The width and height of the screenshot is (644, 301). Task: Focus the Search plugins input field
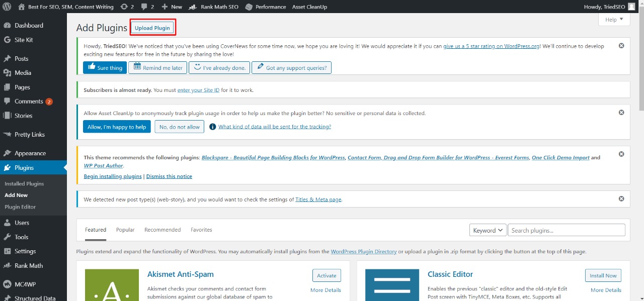point(567,230)
